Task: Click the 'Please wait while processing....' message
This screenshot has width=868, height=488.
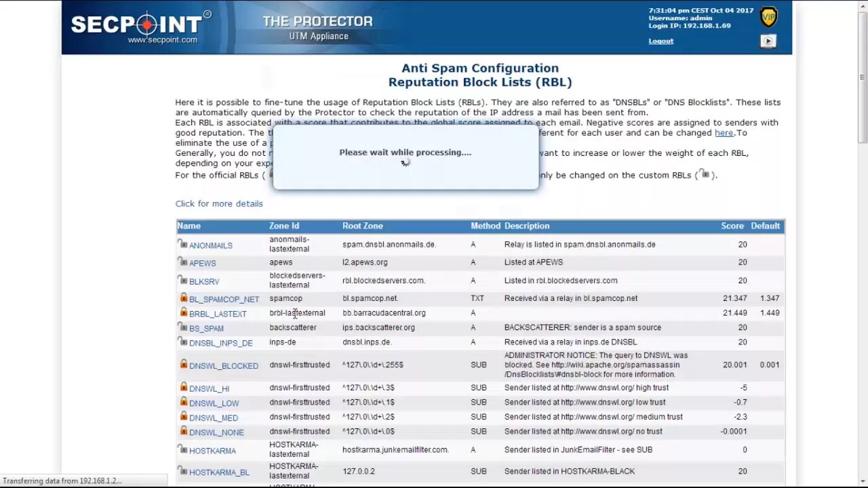Action: (x=406, y=152)
